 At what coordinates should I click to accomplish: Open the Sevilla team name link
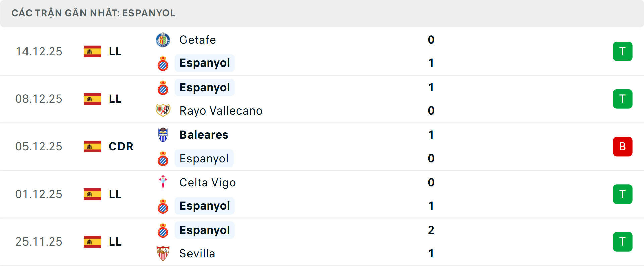pyautogui.click(x=197, y=253)
